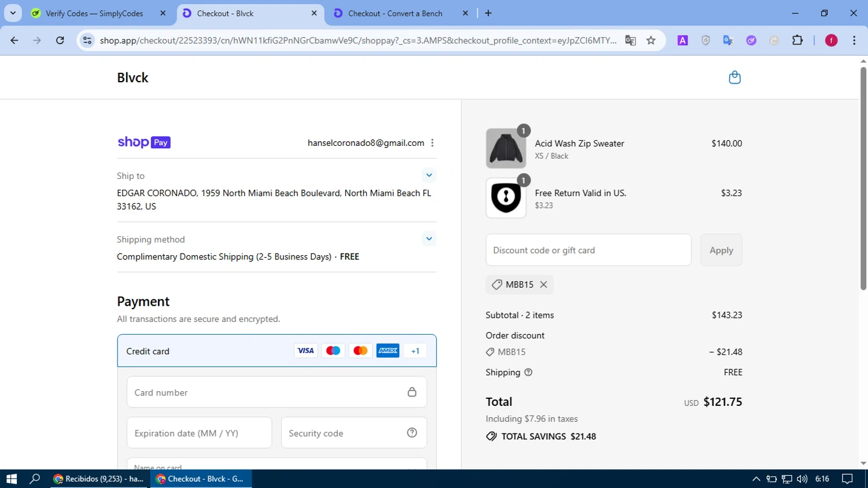Open the purple A extension icon
Screen dimensions: 868x488
[x=683, y=41]
